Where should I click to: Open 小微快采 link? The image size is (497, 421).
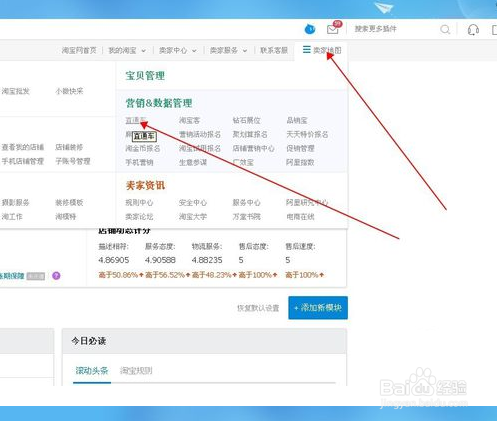69,91
